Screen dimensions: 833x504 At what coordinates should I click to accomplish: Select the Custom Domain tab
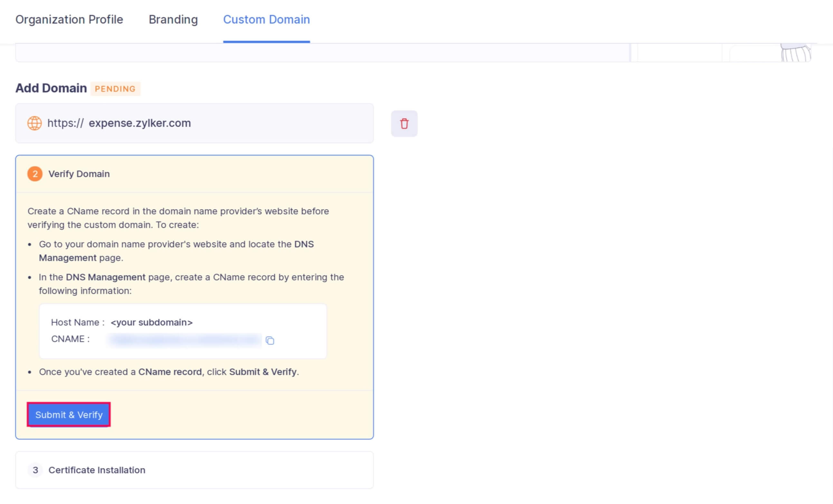[266, 20]
